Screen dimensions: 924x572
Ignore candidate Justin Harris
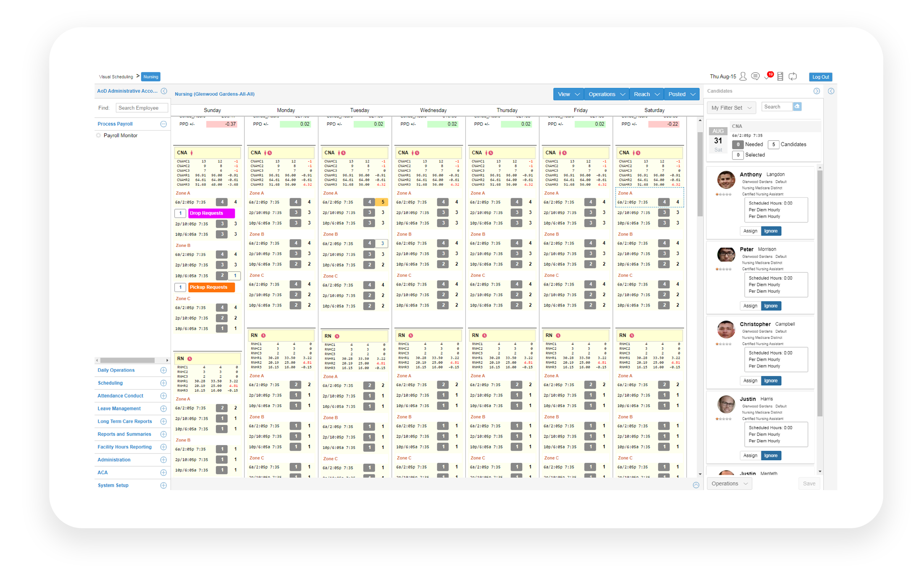click(771, 455)
